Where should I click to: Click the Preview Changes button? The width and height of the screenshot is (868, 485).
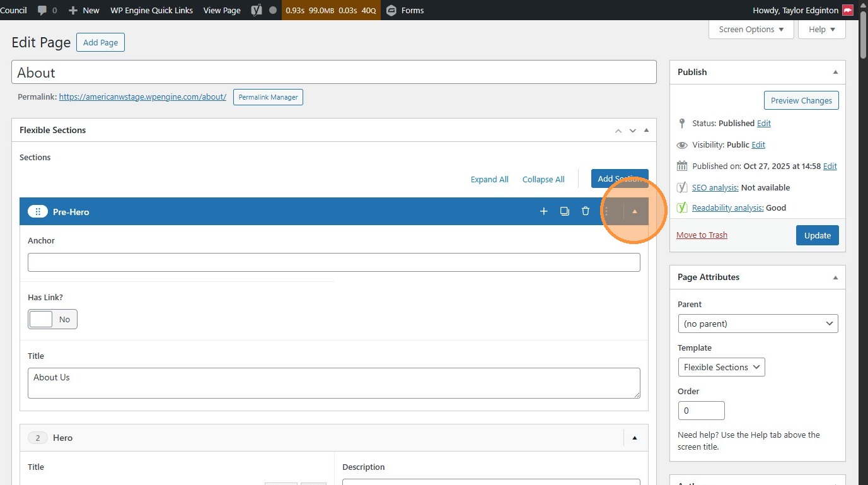pos(801,100)
